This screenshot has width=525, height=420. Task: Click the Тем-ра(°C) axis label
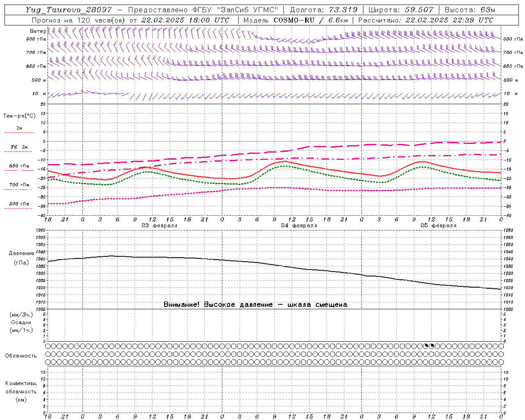click(x=19, y=116)
